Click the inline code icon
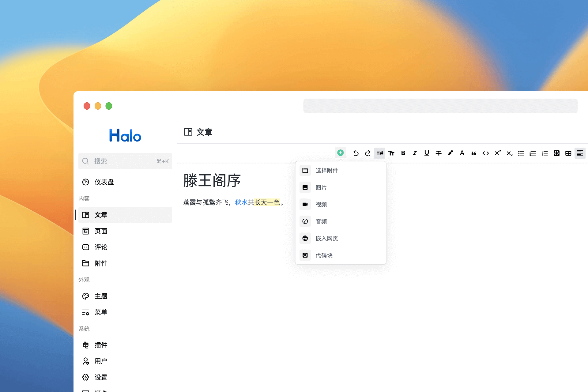The image size is (588, 392). point(486,153)
